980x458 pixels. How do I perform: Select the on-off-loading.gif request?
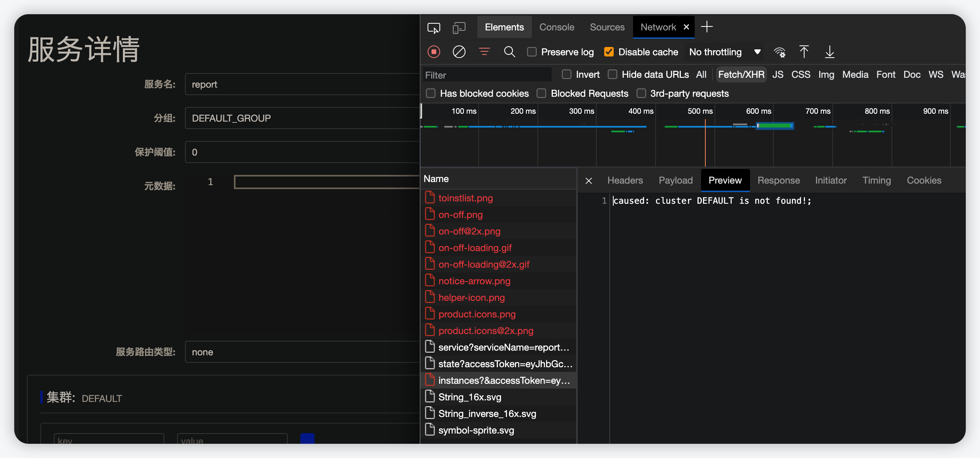(498, 248)
